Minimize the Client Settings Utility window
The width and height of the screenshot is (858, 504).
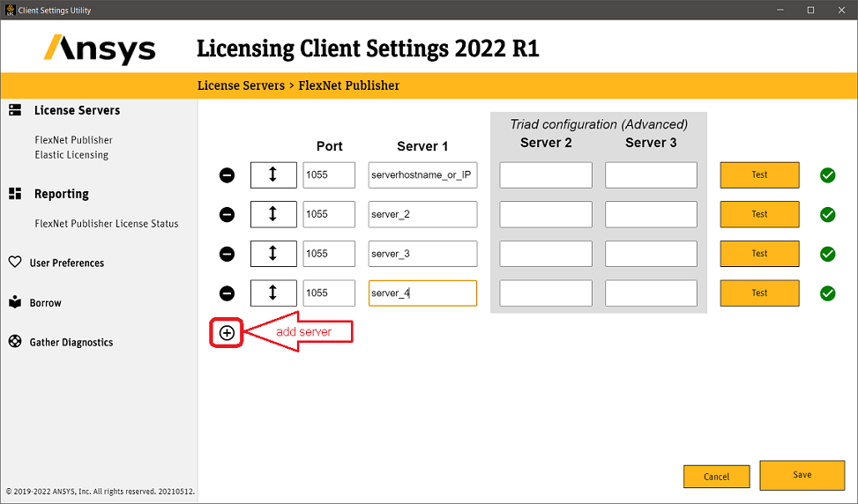780,10
